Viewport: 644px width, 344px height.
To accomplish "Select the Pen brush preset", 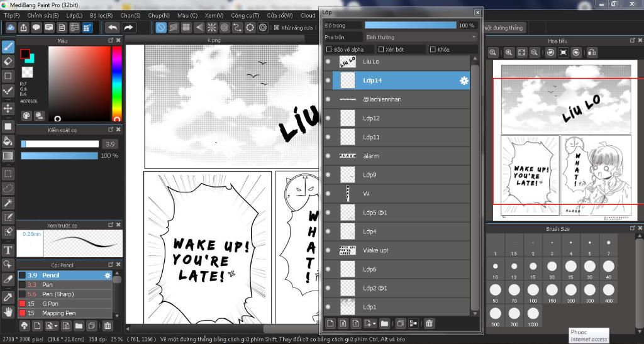I will pos(65,284).
